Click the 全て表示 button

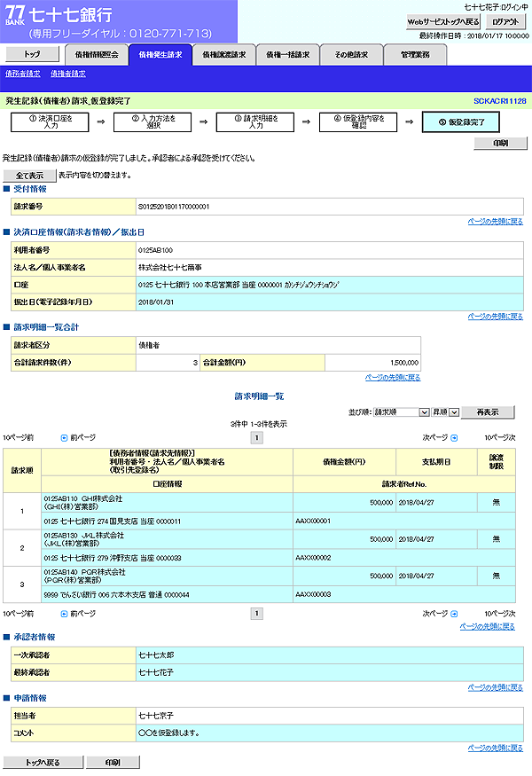[29, 176]
